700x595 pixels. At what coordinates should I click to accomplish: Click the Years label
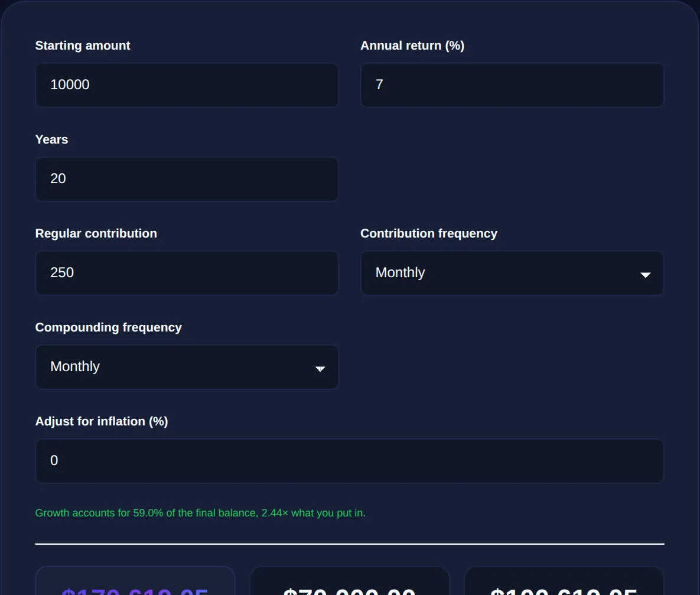(x=51, y=139)
